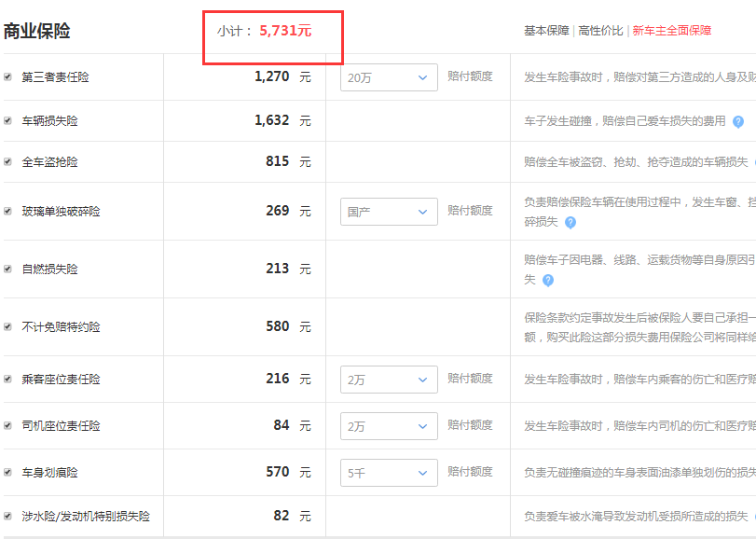The height and width of the screenshot is (539, 756).
Task: Click the 不计免赔特约险 label
Action: coord(61,327)
